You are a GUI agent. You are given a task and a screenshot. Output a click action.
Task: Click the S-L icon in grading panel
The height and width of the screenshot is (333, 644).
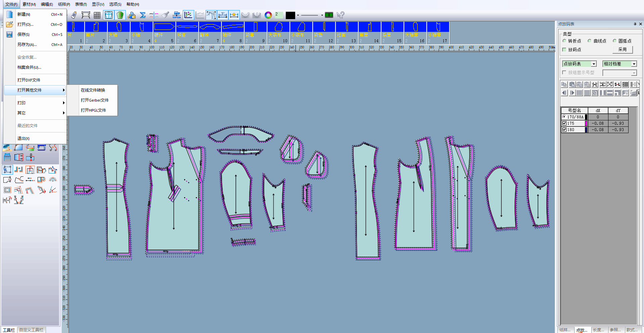(x=618, y=85)
